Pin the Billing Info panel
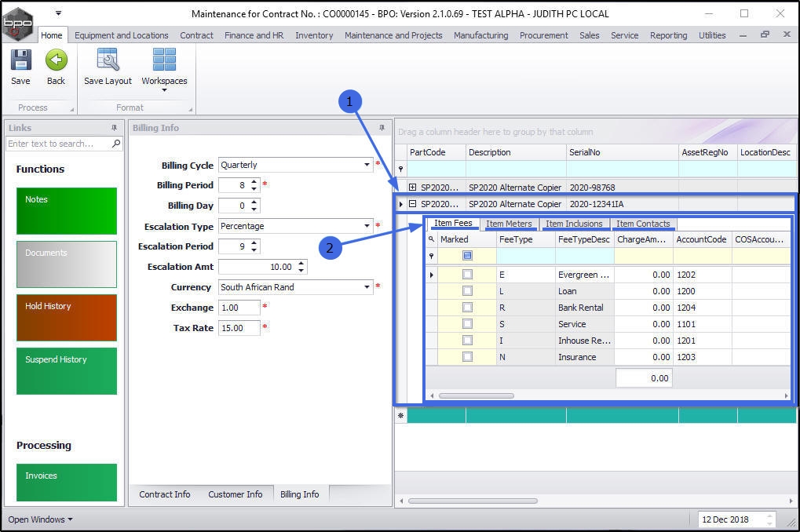 point(382,128)
